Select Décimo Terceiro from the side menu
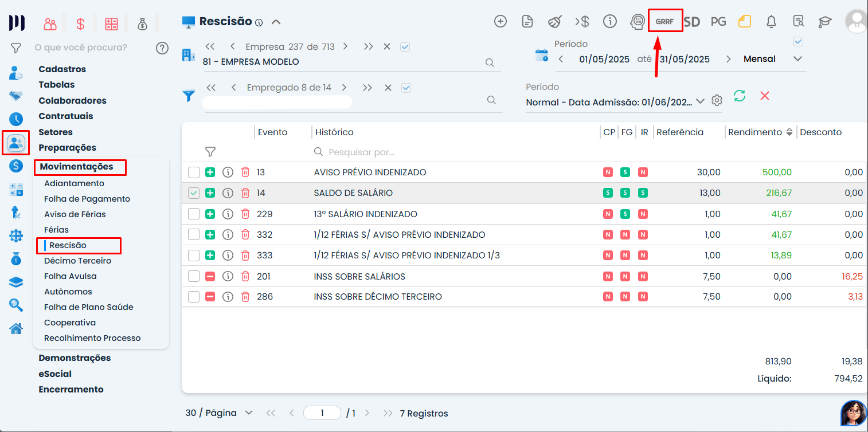The width and height of the screenshot is (868, 432). (x=78, y=261)
